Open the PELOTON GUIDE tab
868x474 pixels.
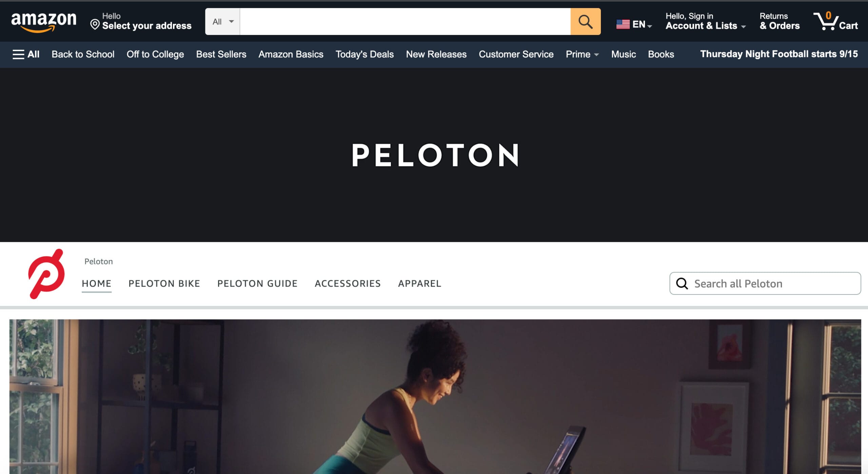click(x=257, y=283)
